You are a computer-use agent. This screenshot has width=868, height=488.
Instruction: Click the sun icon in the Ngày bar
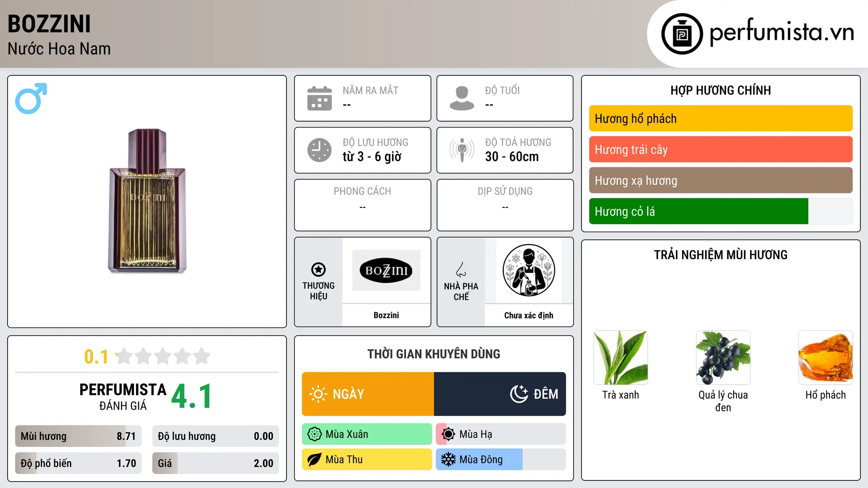click(318, 394)
